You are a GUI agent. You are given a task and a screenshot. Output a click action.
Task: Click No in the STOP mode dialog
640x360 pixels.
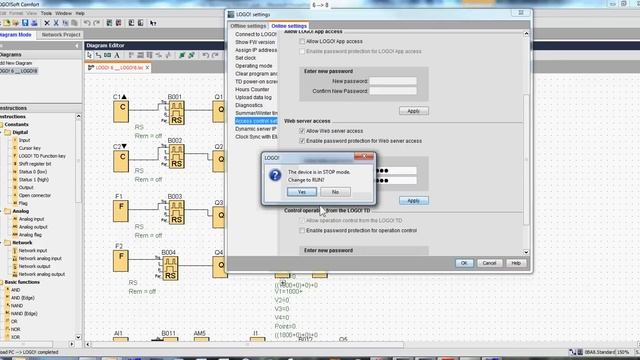(335, 192)
